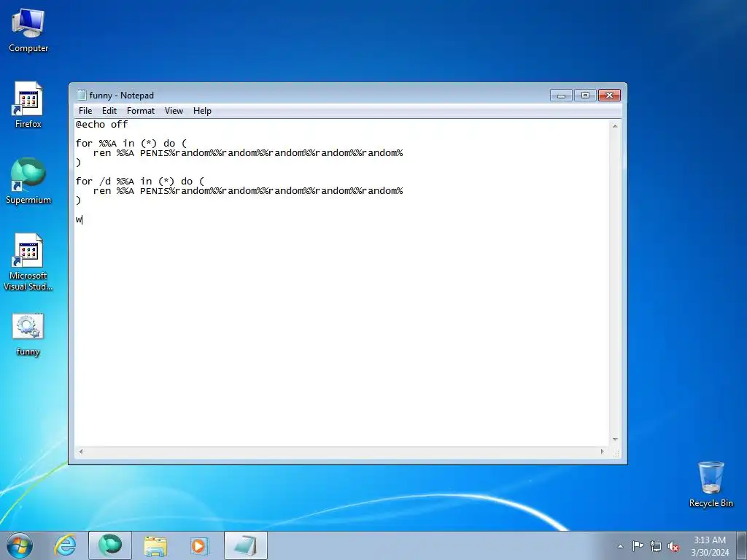Screen dimensions: 747x560
Task: Open Windows Media Player from the taskbar
Action: pyautogui.click(x=199, y=545)
